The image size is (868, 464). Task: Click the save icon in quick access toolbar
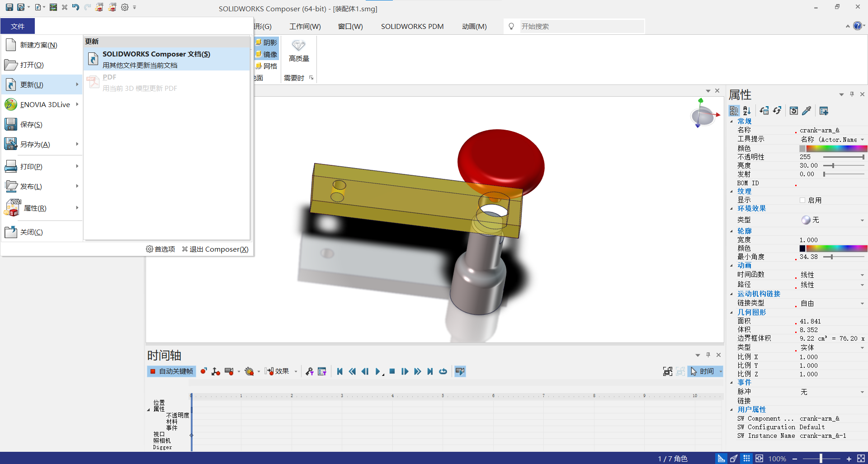tap(9, 7)
